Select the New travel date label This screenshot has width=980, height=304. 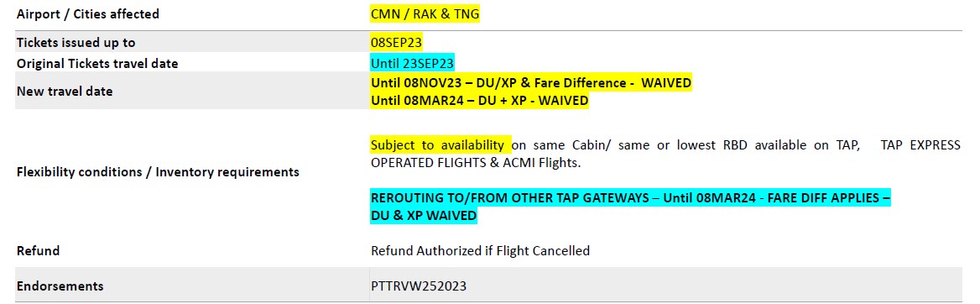65,92
